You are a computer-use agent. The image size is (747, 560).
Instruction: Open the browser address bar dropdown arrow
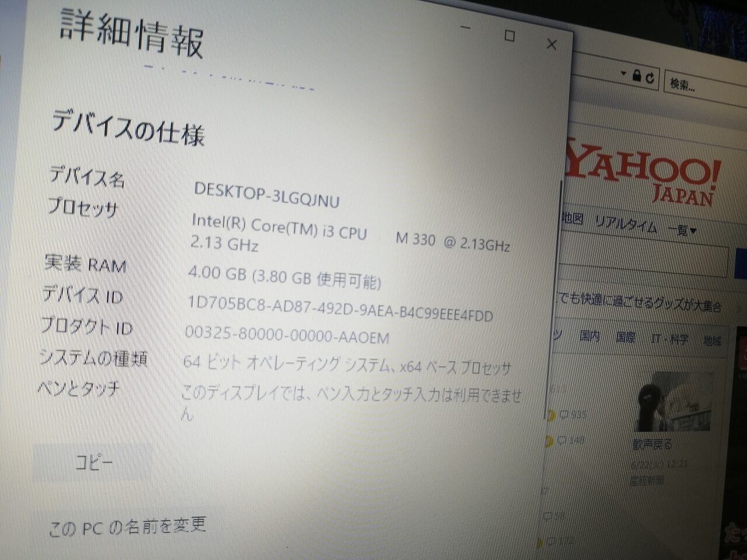point(623,74)
